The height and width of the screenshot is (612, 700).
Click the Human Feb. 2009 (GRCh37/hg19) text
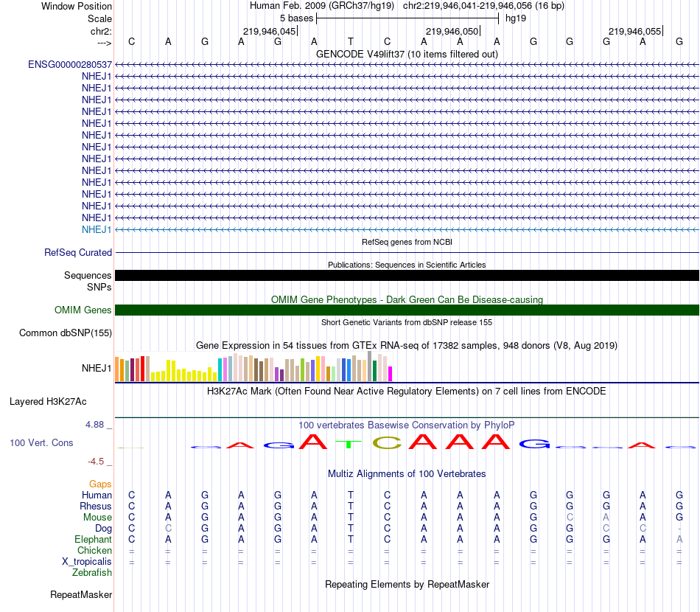322,6
